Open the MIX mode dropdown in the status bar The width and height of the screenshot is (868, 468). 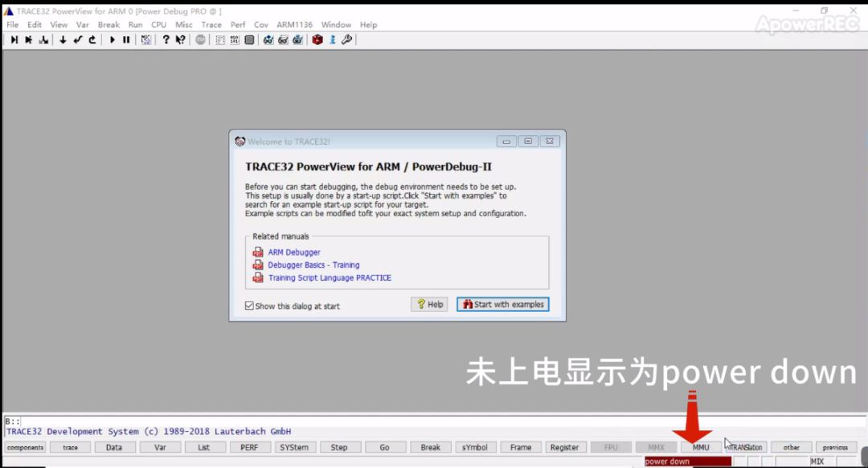pos(817,461)
